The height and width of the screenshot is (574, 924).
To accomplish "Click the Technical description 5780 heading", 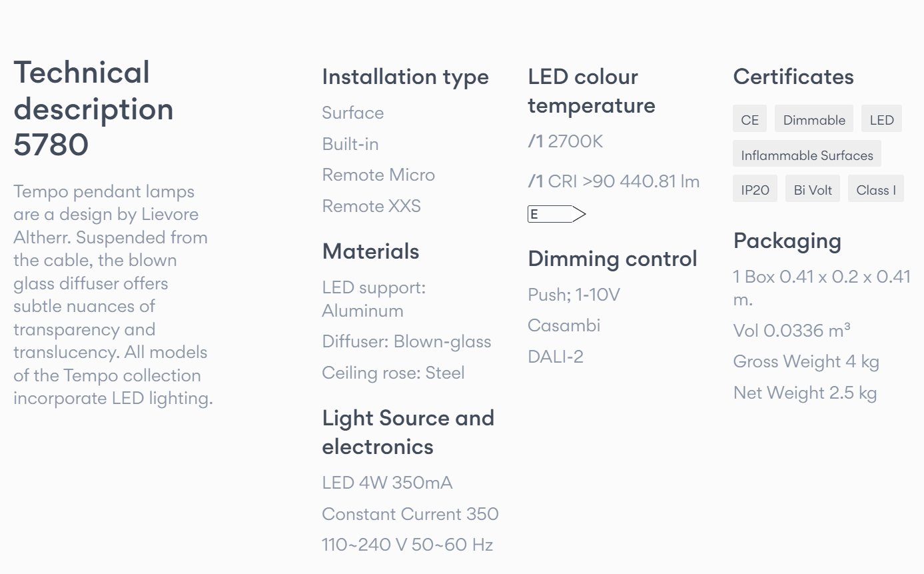I will point(93,109).
